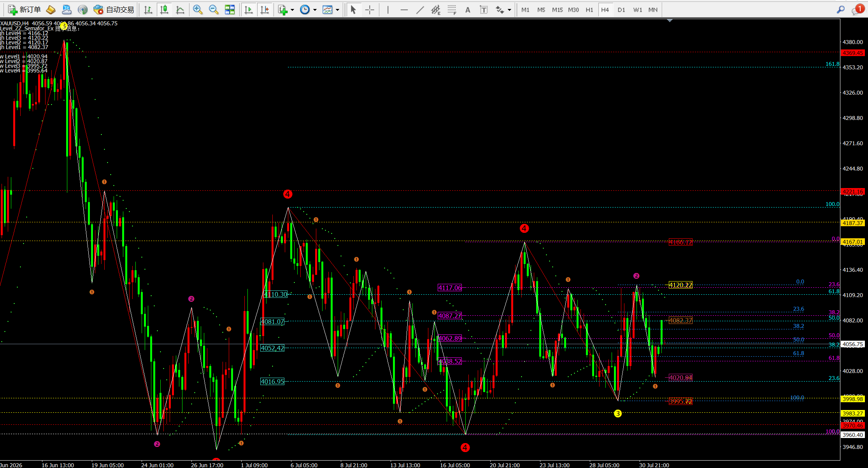Open the chat notifications bubble
This screenshot has width=868, height=468.
(857, 10)
